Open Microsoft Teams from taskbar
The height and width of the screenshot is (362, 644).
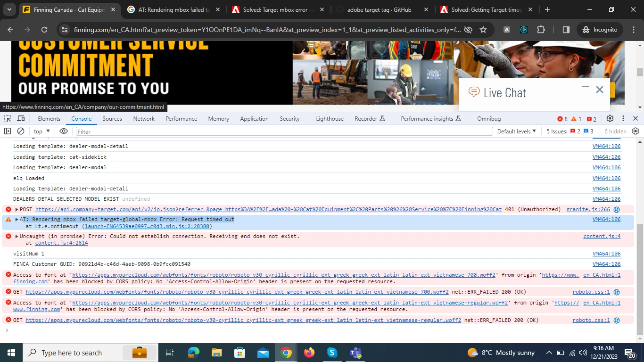[x=355, y=353]
